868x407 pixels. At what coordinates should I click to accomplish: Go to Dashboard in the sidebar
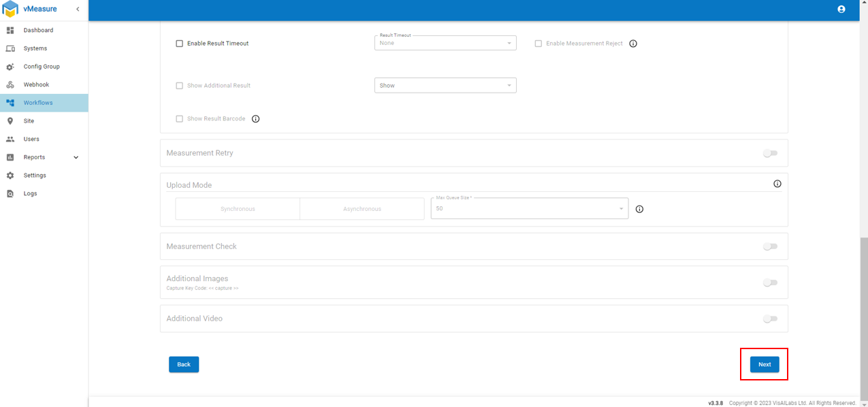coord(38,31)
